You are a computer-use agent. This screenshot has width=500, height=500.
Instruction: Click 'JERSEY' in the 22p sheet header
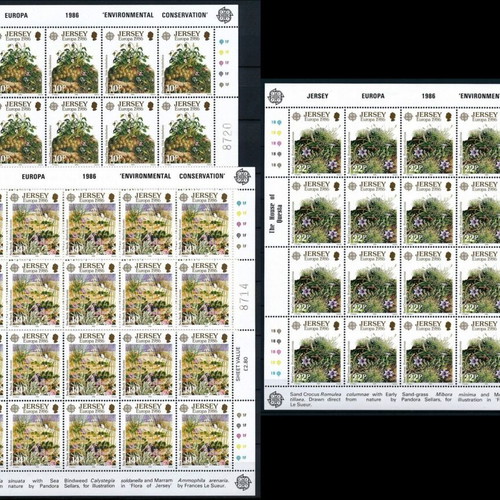click(x=317, y=96)
